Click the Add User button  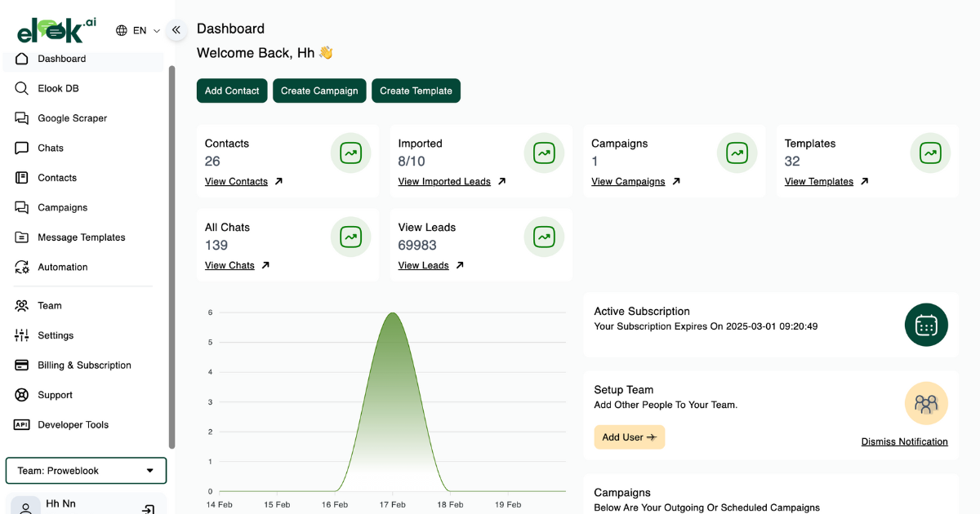click(x=630, y=437)
